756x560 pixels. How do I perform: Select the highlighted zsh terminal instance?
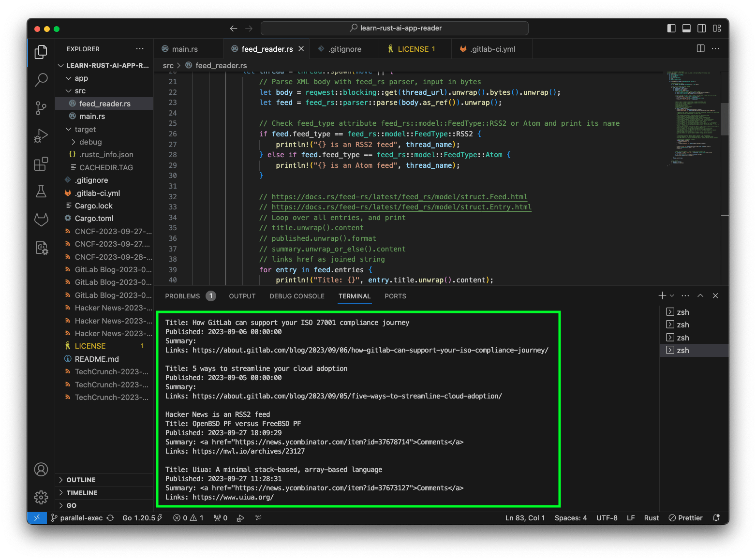click(x=694, y=350)
